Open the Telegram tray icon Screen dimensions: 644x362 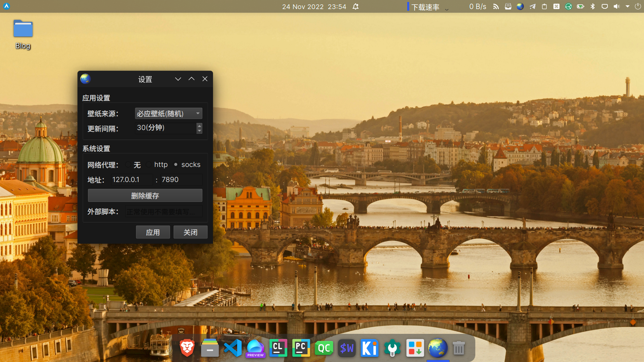click(x=532, y=6)
